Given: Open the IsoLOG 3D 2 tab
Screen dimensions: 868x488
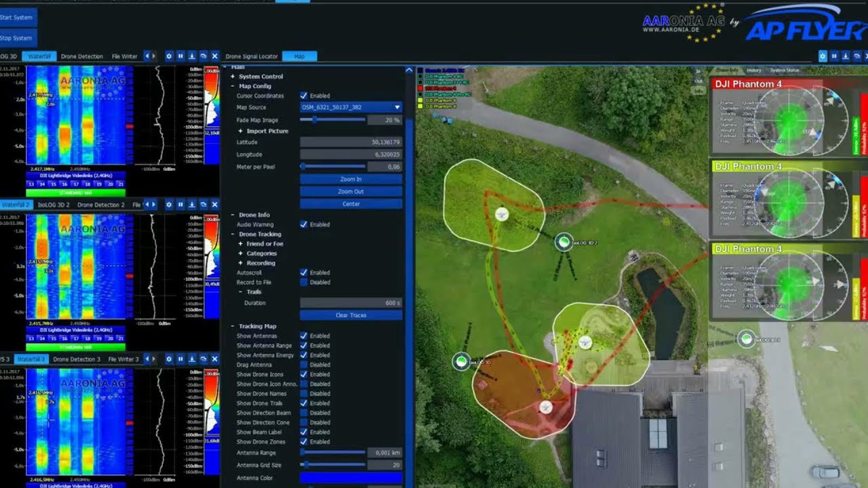Looking at the screenshot, I should click(54, 205).
